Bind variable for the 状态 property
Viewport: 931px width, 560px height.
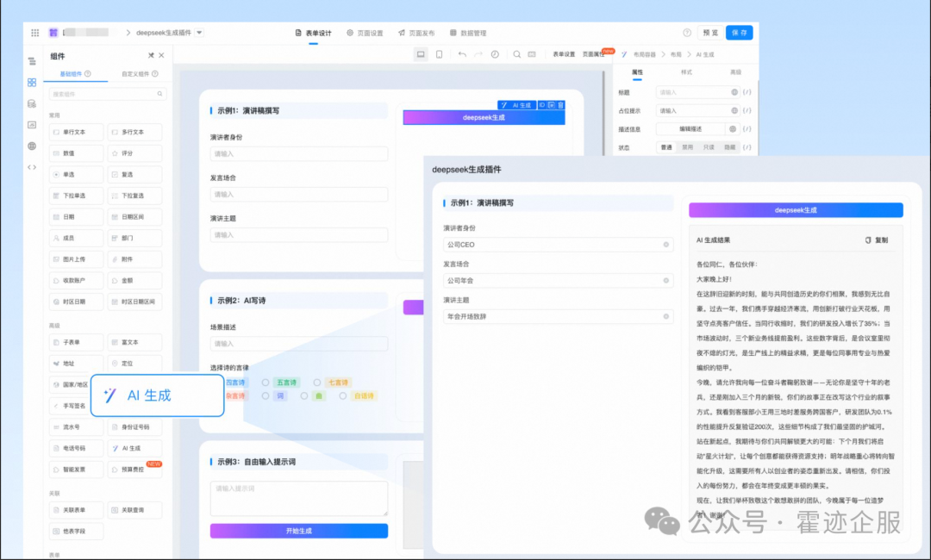747,147
